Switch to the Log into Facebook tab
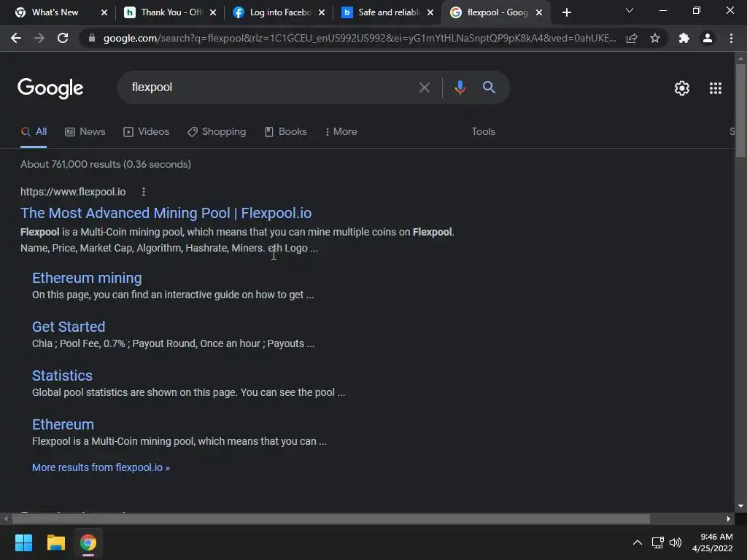The image size is (747, 560). 271,12
